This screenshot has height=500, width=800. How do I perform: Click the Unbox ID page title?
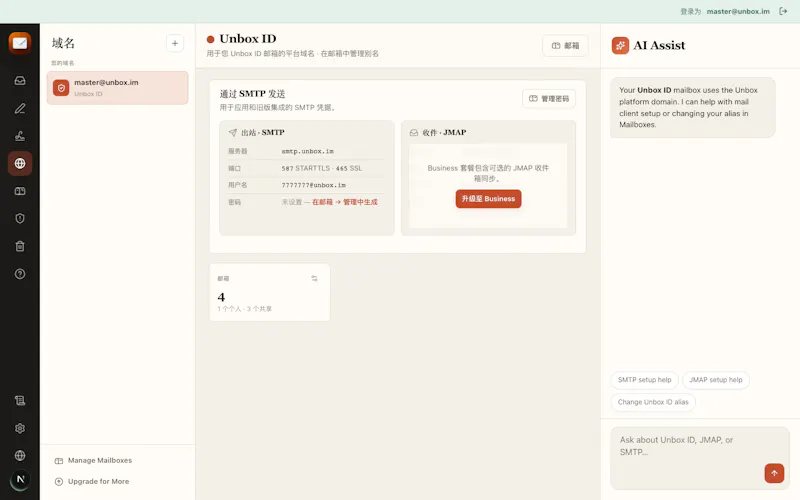tap(248, 39)
